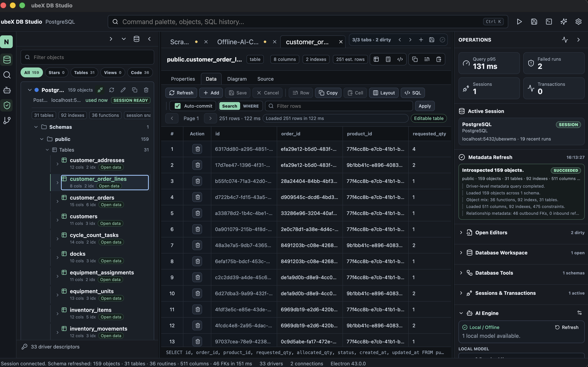Click the SQL button in the data toolbar

pos(413,93)
